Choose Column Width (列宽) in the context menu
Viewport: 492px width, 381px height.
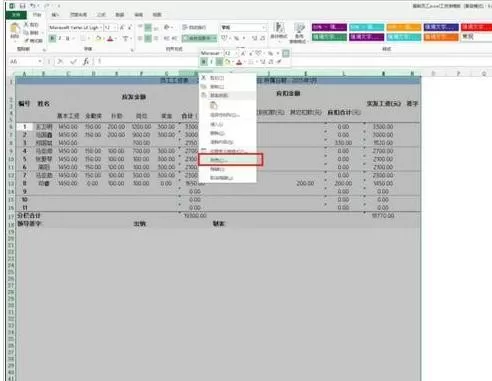point(228,160)
